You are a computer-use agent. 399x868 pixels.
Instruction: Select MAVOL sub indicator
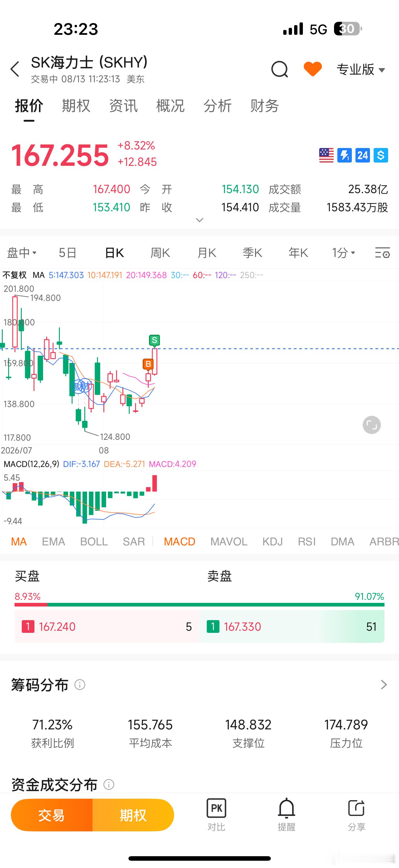[x=229, y=541]
